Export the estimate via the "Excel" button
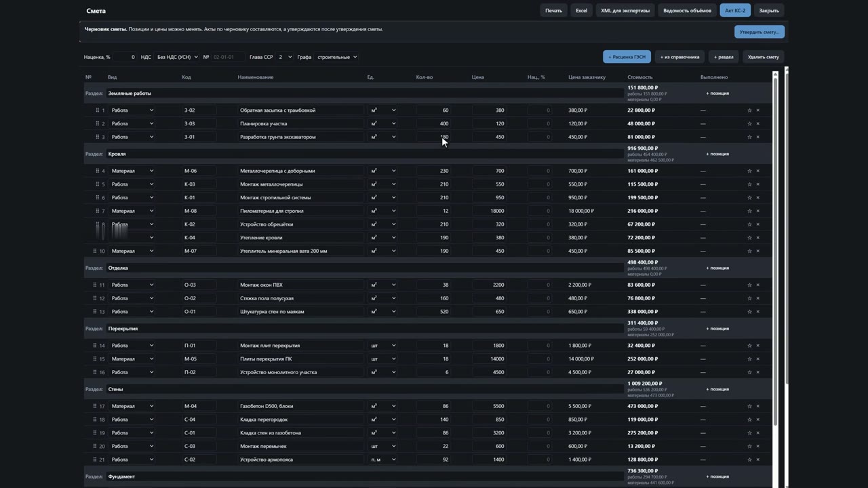This screenshot has height=488, width=868. click(581, 11)
